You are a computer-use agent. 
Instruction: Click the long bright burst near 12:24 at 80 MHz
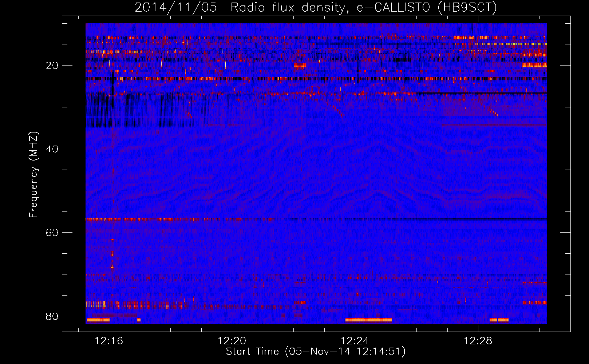pyautogui.click(x=369, y=320)
